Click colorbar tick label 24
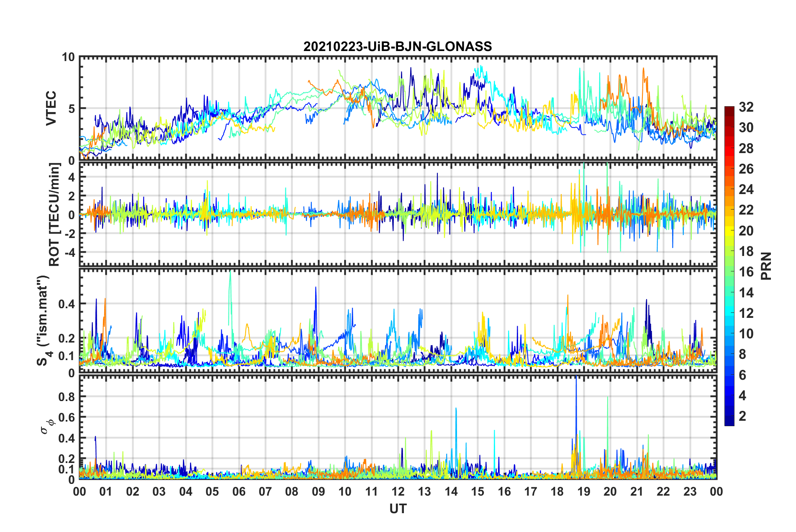 (746, 189)
